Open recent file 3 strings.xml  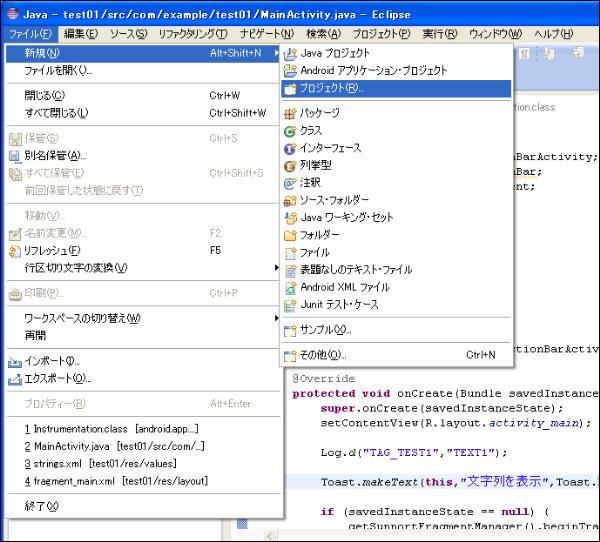tap(143, 464)
